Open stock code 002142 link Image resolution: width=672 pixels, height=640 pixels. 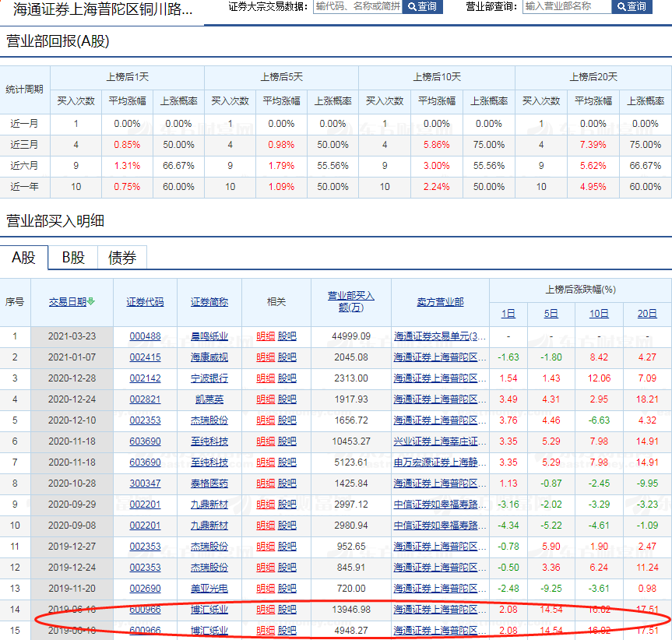click(146, 378)
